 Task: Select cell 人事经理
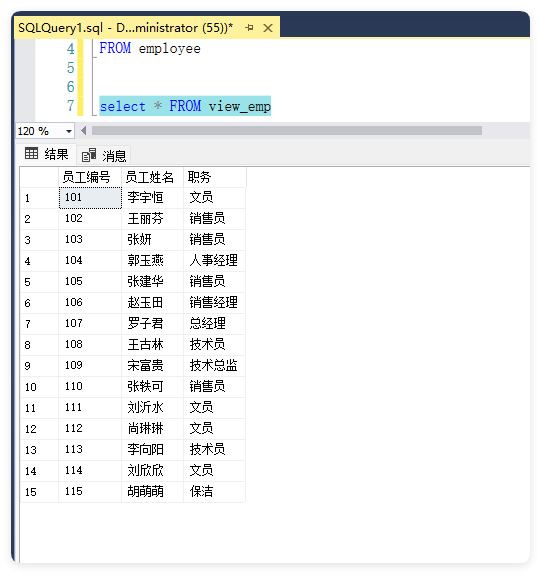click(x=214, y=261)
